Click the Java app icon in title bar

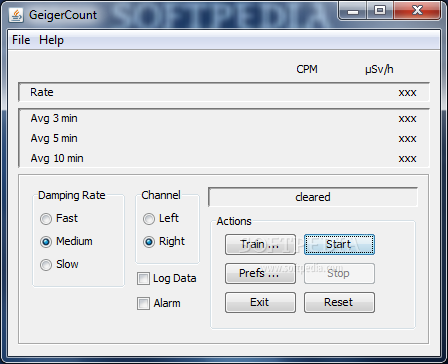click(x=16, y=15)
